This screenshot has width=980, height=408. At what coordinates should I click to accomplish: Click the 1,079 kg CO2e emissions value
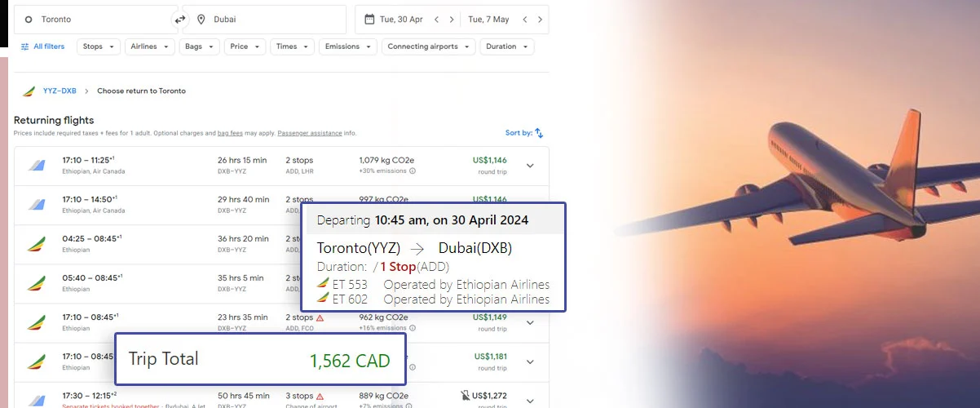click(388, 160)
